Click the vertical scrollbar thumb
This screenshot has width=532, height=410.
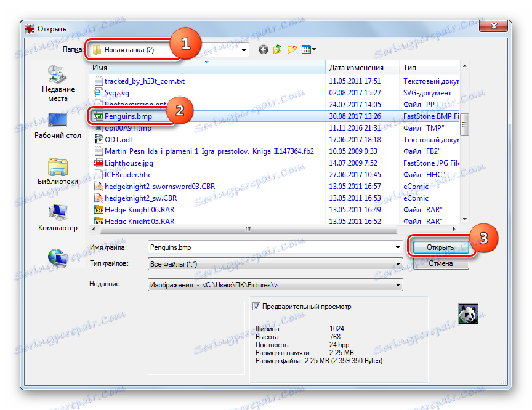coord(464,124)
